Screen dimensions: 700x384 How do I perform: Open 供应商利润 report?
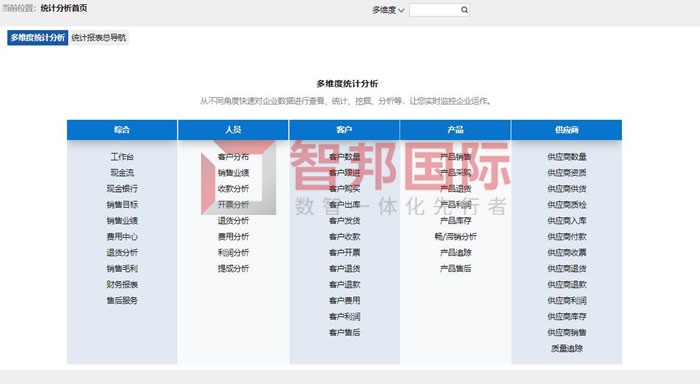click(x=567, y=301)
